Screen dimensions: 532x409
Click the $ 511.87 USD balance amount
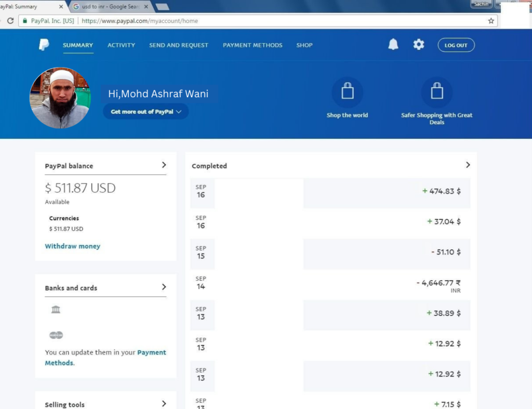coord(80,188)
